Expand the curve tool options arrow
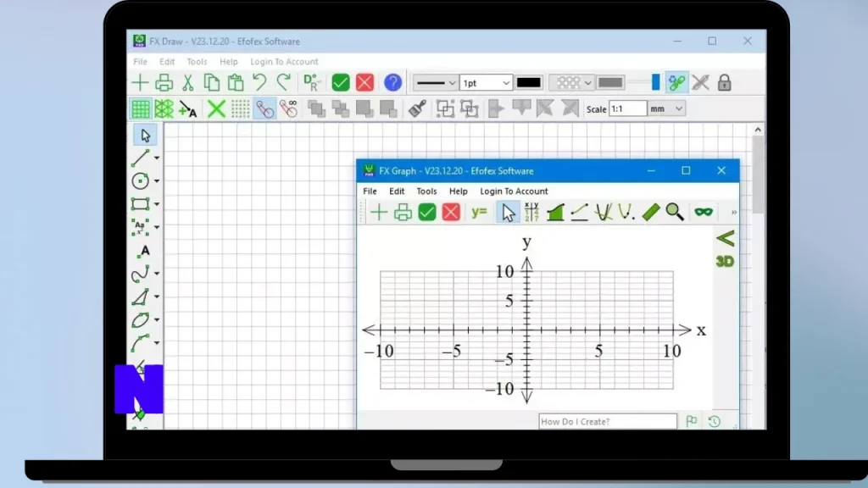 click(157, 274)
